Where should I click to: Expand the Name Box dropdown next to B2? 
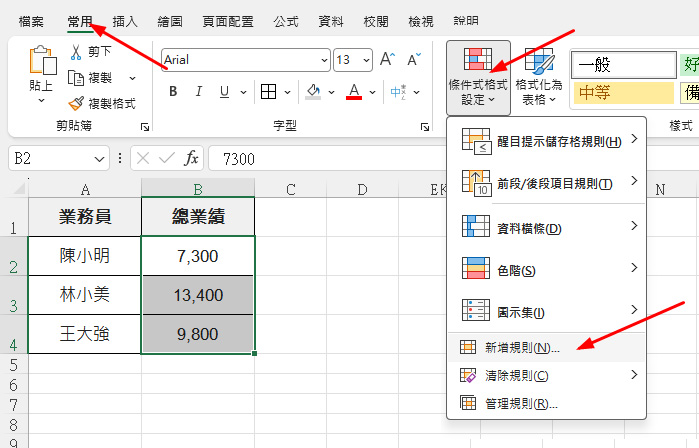(99, 159)
